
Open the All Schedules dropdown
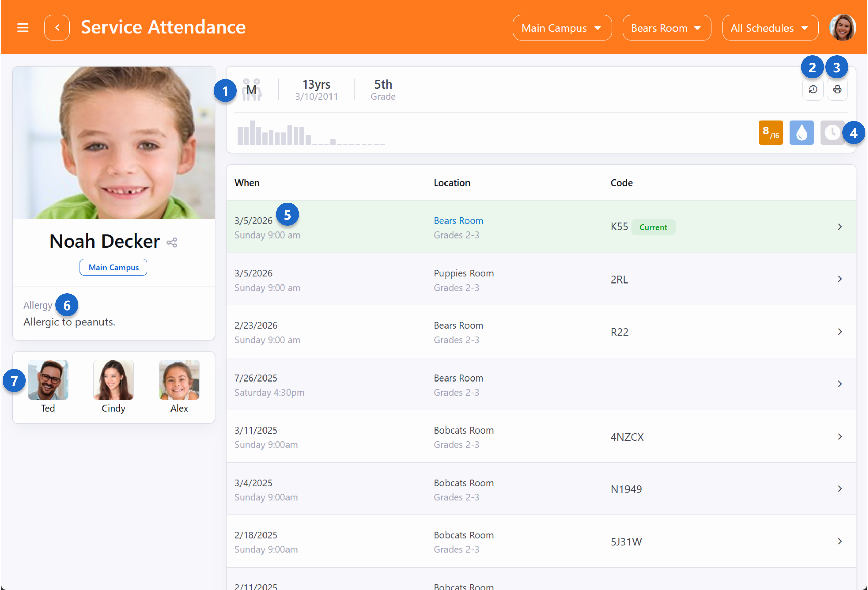pos(770,28)
